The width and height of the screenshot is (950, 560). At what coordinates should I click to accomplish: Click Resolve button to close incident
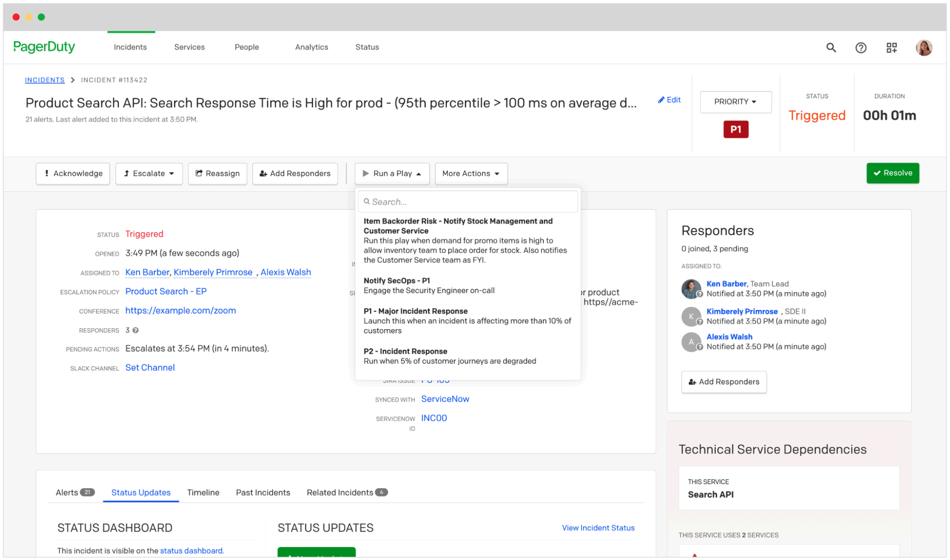pyautogui.click(x=892, y=173)
